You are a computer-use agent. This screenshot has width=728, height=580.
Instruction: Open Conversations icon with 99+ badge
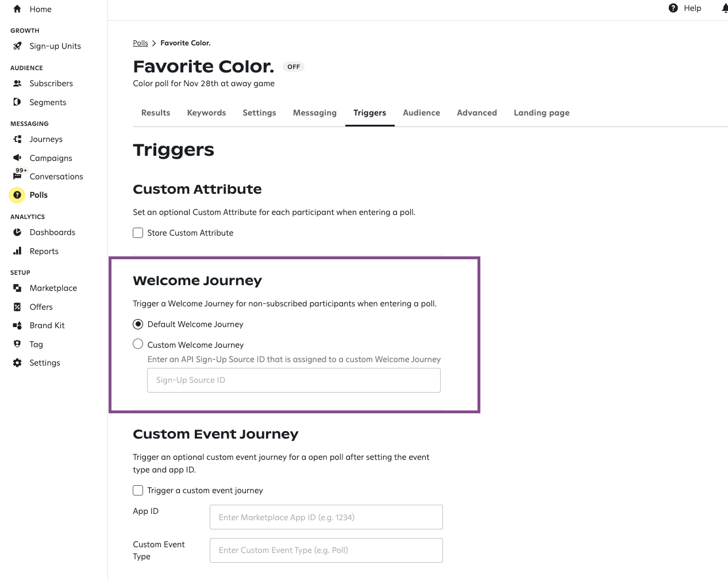click(17, 176)
